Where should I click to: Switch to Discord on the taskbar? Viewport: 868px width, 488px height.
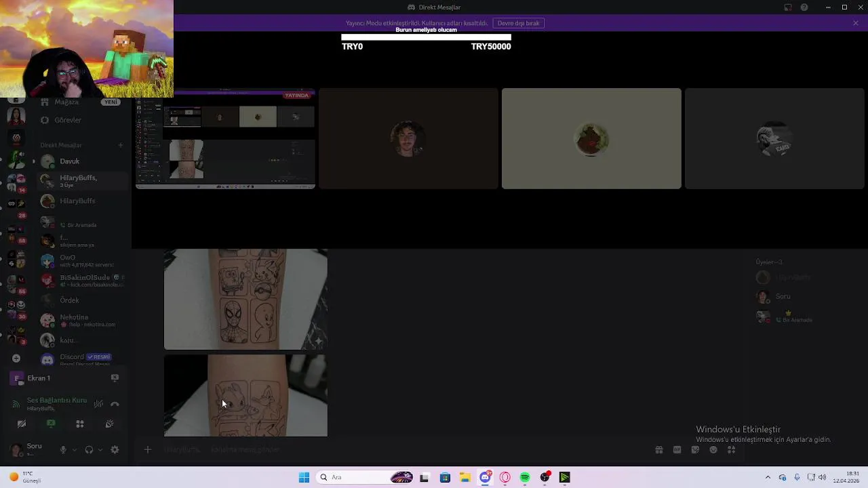[485, 477]
